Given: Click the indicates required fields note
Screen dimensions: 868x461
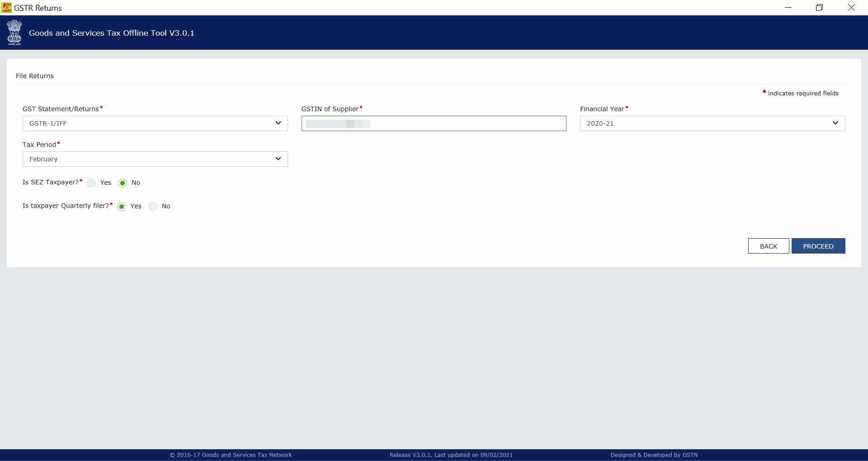Looking at the screenshot, I should 801,93.
